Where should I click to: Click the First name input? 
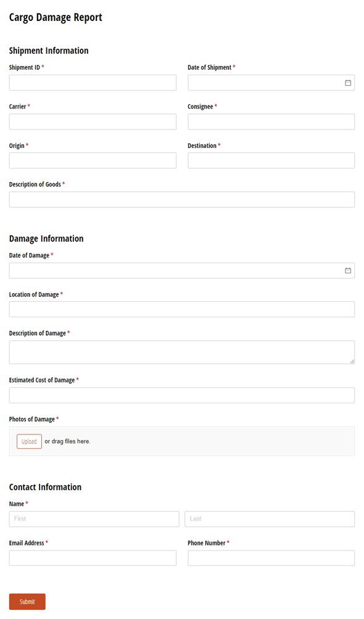click(x=94, y=519)
